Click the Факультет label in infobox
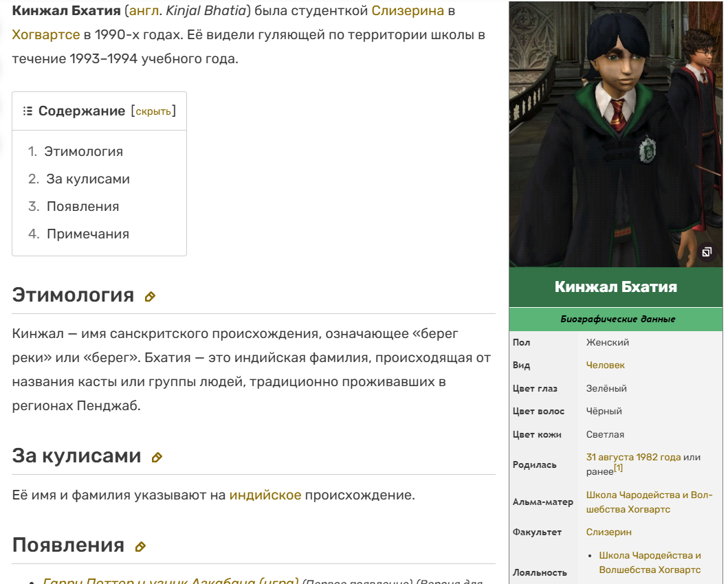Image resolution: width=728 pixels, height=584 pixels. [537, 532]
